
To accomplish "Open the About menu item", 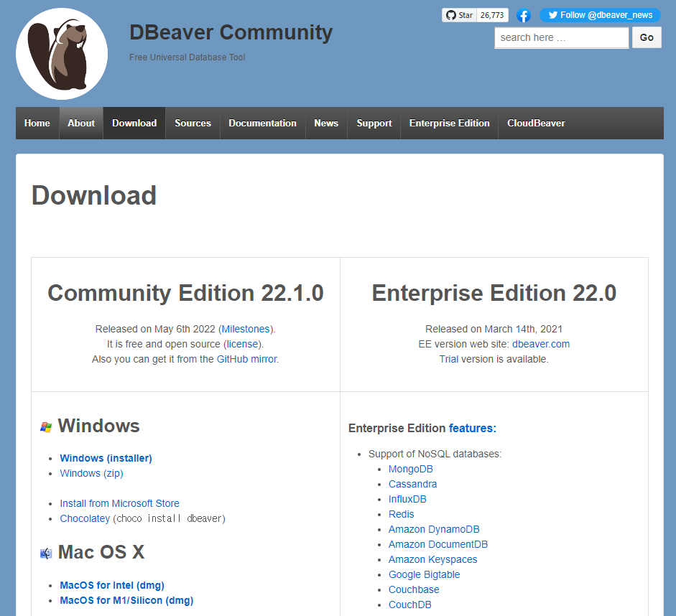I will coord(81,123).
